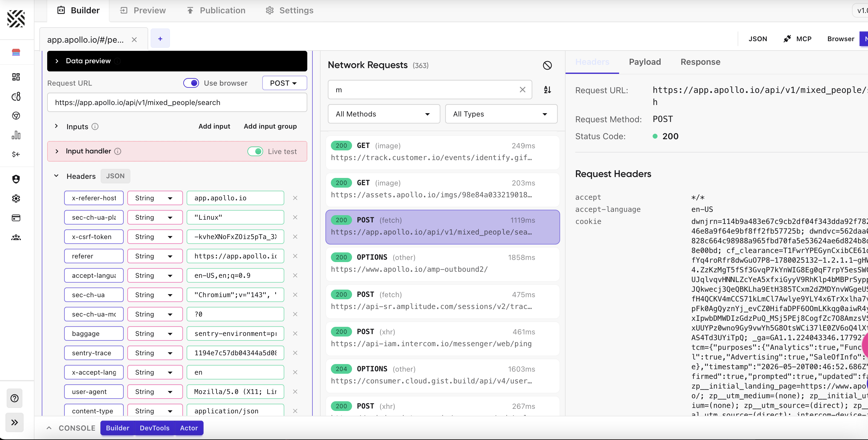Remove the referer header row
Viewport: 868px width, 440px height.
pos(295,256)
